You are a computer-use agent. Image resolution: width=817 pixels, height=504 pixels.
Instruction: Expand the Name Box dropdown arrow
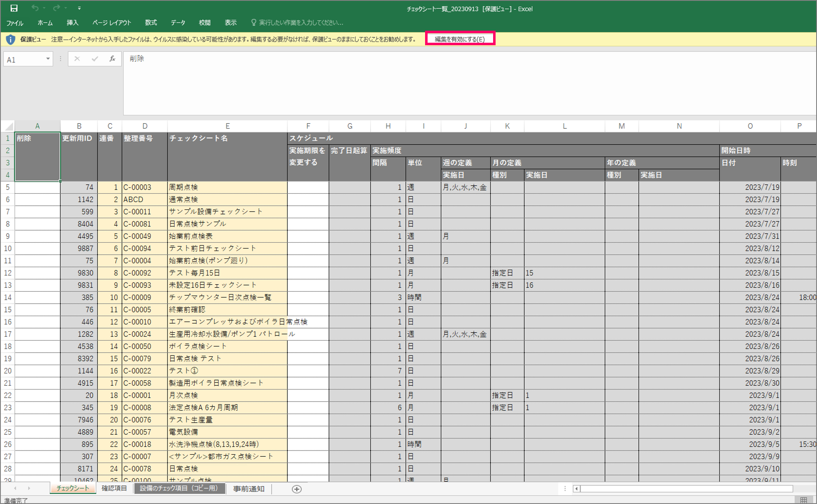point(48,59)
